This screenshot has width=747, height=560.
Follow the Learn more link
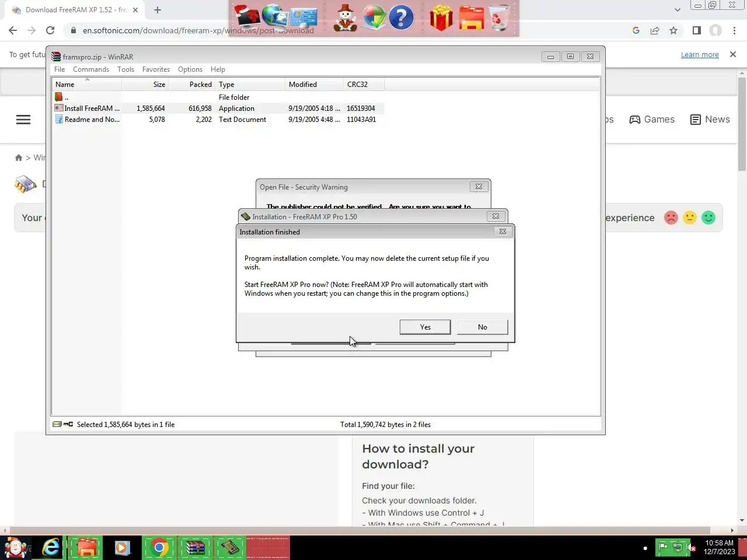click(700, 54)
